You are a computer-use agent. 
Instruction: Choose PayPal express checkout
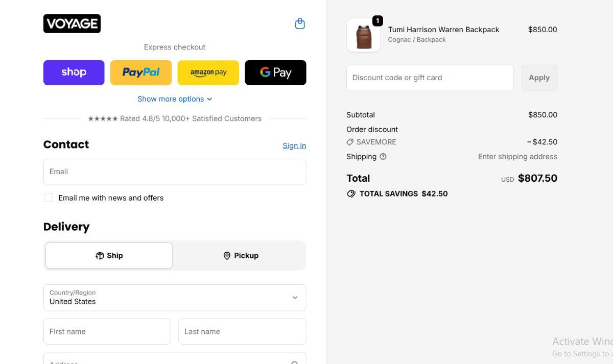tap(141, 72)
